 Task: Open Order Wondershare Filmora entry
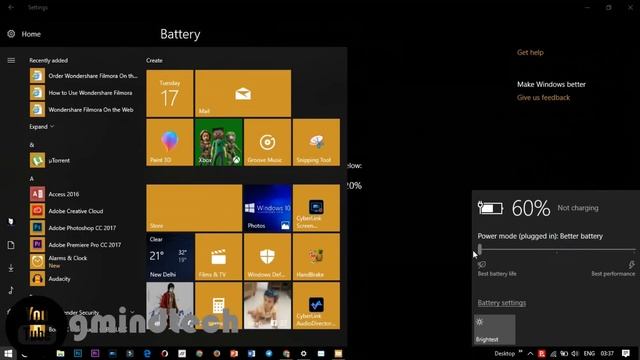pos(84,76)
